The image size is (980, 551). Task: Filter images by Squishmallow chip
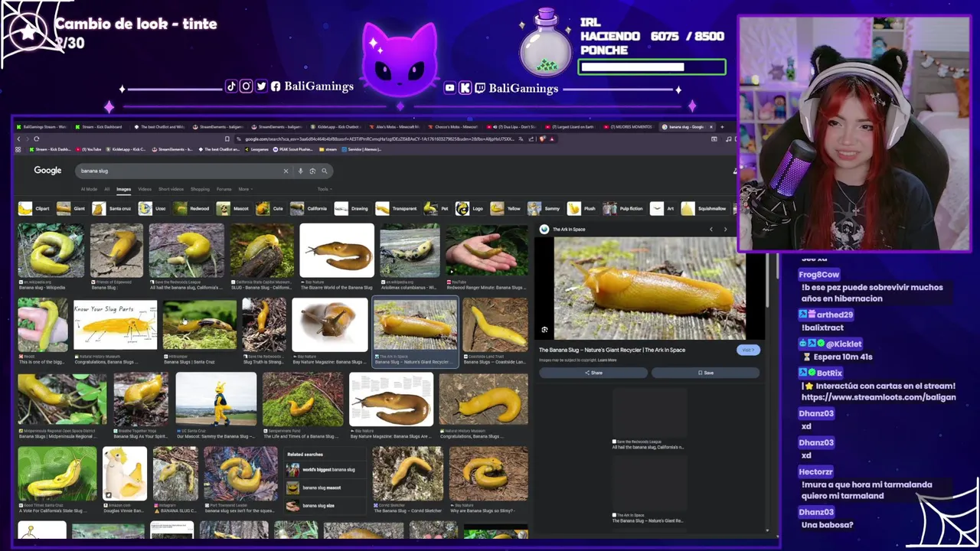tap(704, 208)
